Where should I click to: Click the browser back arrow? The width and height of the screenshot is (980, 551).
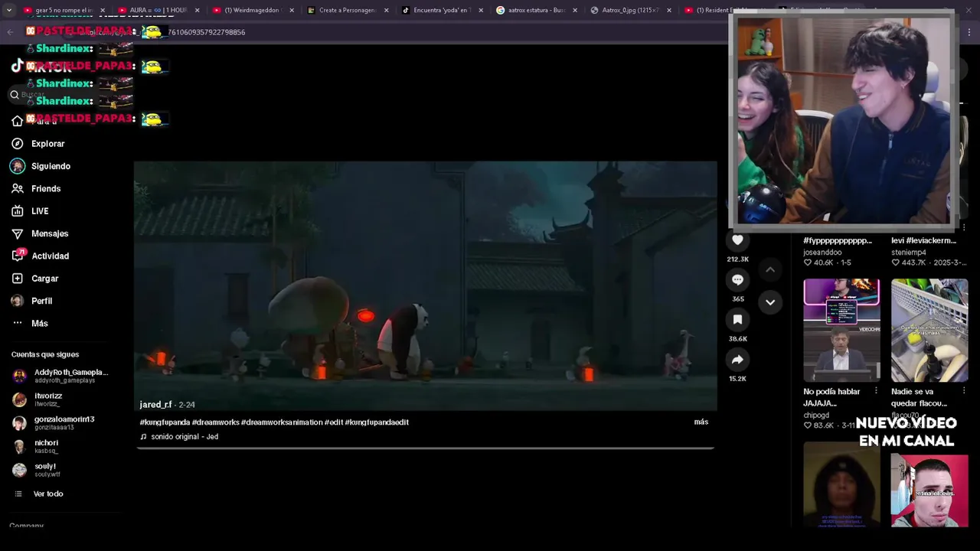pos(10,32)
